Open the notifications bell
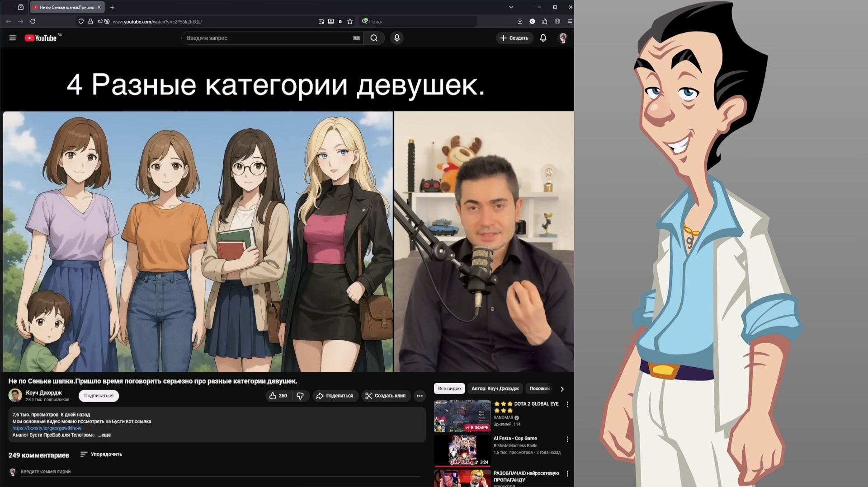This screenshot has width=868, height=487. click(543, 38)
